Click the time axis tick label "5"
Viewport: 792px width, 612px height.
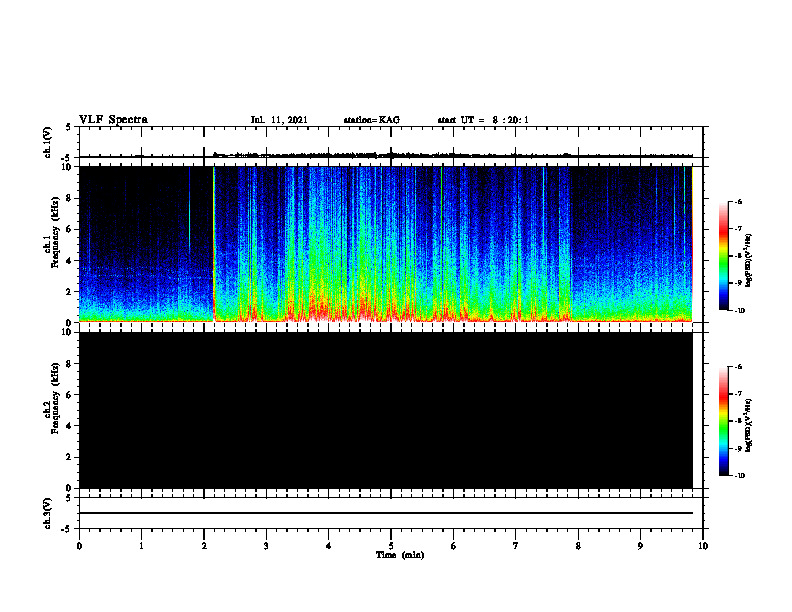(391, 546)
